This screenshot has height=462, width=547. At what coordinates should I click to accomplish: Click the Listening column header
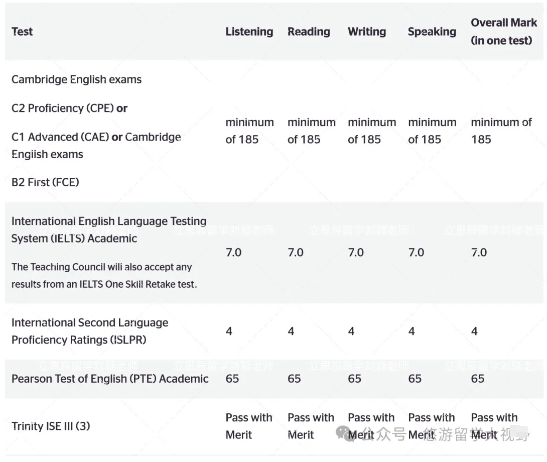(x=249, y=32)
